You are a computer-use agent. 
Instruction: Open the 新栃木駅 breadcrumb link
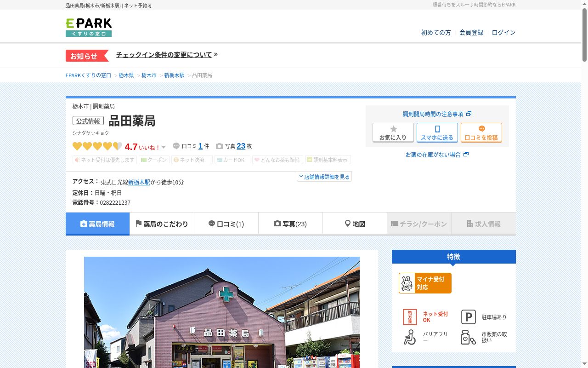point(174,75)
